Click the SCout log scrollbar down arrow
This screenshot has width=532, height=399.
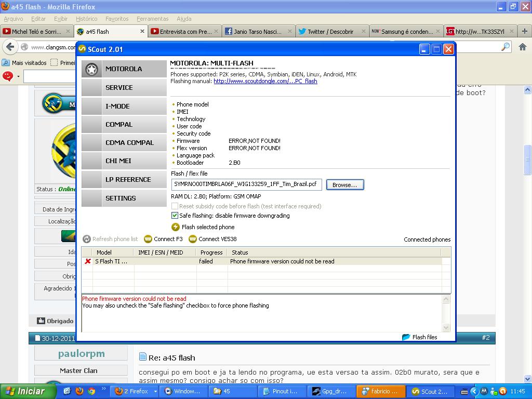coord(446,327)
